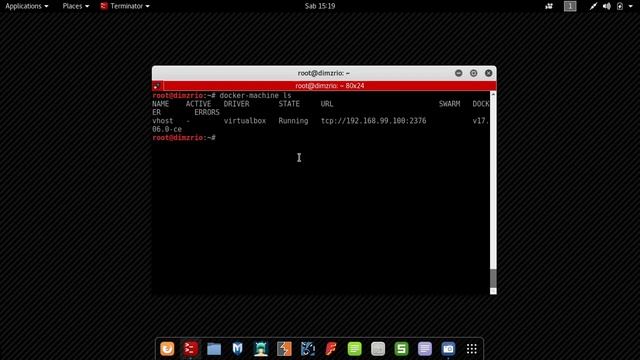Close the Terminator window
The height and width of the screenshot is (360, 640).
[x=489, y=73]
